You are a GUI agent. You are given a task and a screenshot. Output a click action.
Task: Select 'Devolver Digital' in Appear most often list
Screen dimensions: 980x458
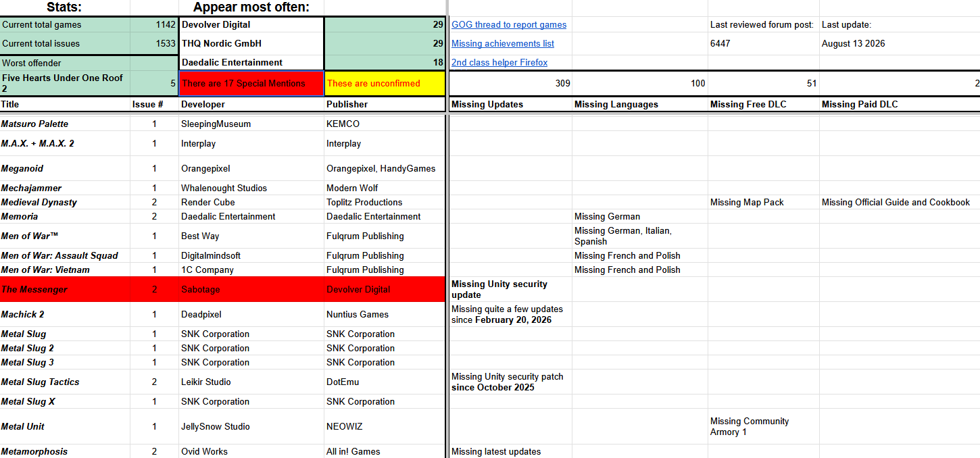point(251,25)
